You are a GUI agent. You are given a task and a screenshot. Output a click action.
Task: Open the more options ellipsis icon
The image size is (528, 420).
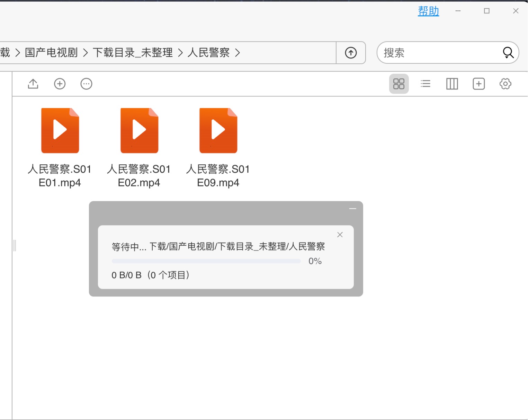[x=86, y=84]
